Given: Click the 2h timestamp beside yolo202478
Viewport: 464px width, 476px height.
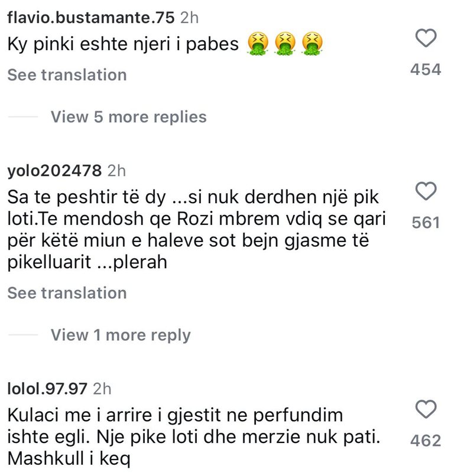Looking at the screenshot, I should coord(116,171).
